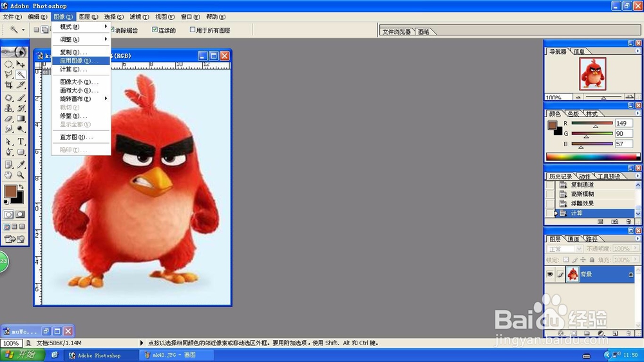Choose 应用图像 (Apply Image) menu entry
The width and height of the screenshot is (644, 362).
(81, 61)
